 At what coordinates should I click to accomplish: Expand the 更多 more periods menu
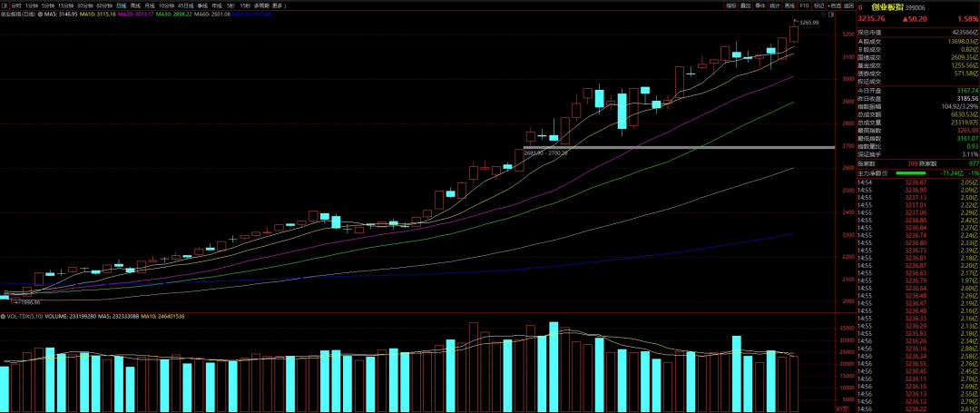click(278, 5)
